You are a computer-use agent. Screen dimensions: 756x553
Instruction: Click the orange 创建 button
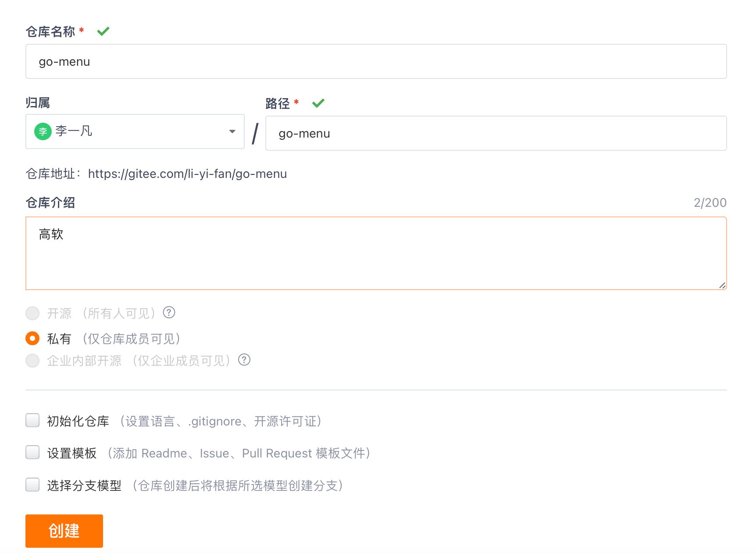click(x=64, y=531)
